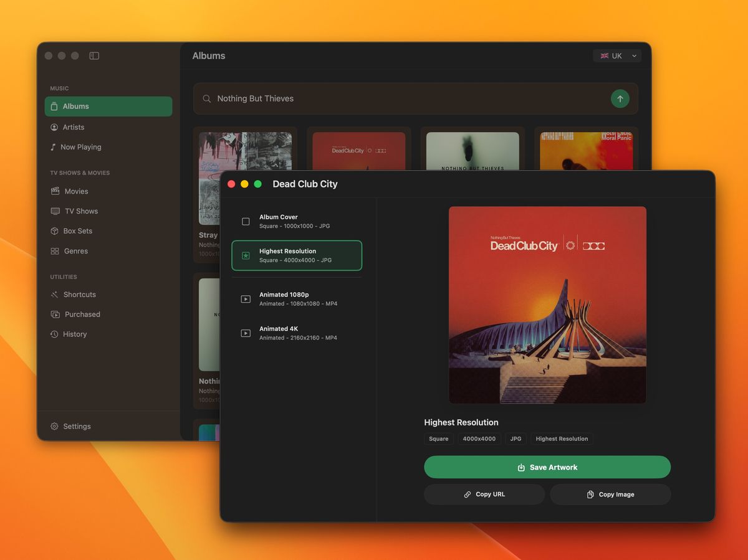748x560 pixels.
Task: Click the Box Sets cube icon
Action: pos(54,231)
